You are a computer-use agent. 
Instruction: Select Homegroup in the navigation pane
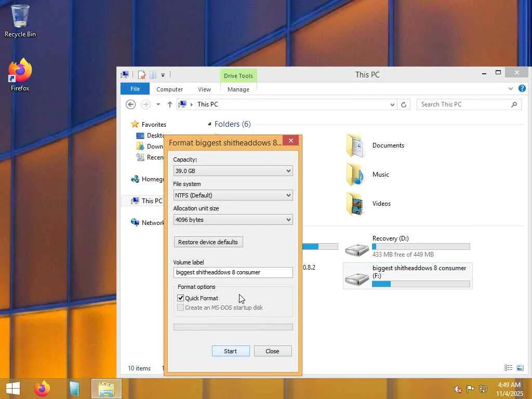[147, 179]
